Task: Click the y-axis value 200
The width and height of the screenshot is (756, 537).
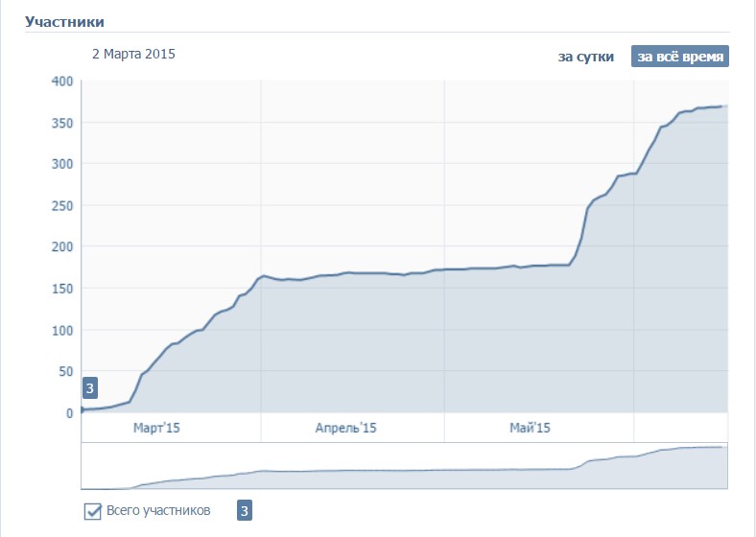Action: (62, 246)
